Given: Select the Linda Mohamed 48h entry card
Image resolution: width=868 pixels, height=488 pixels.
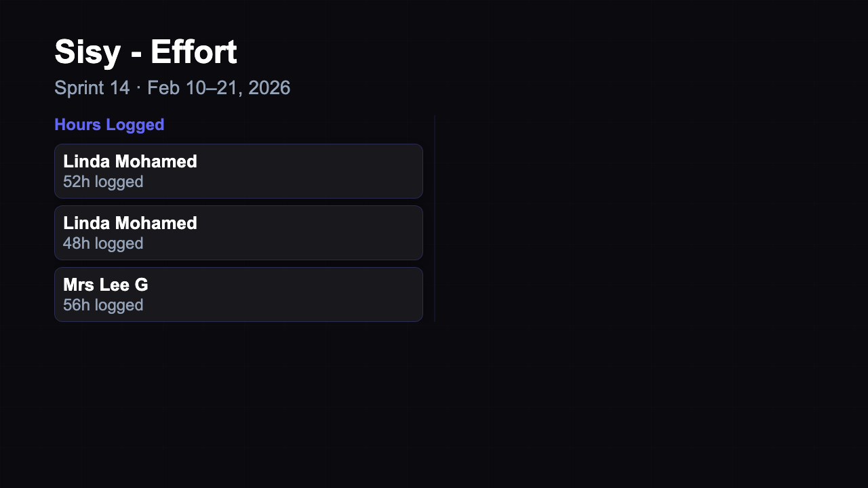Looking at the screenshot, I should click(239, 232).
